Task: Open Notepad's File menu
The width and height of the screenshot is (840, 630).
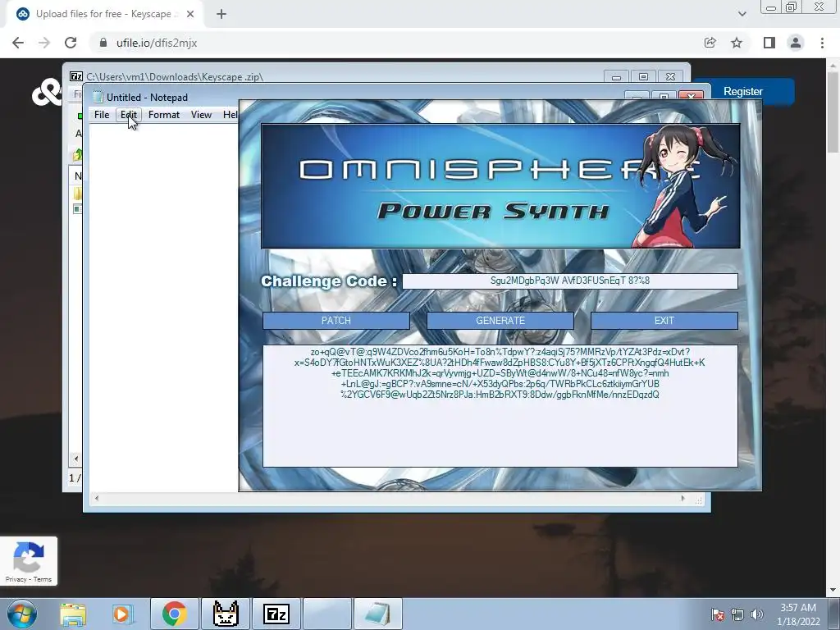Action: point(101,115)
